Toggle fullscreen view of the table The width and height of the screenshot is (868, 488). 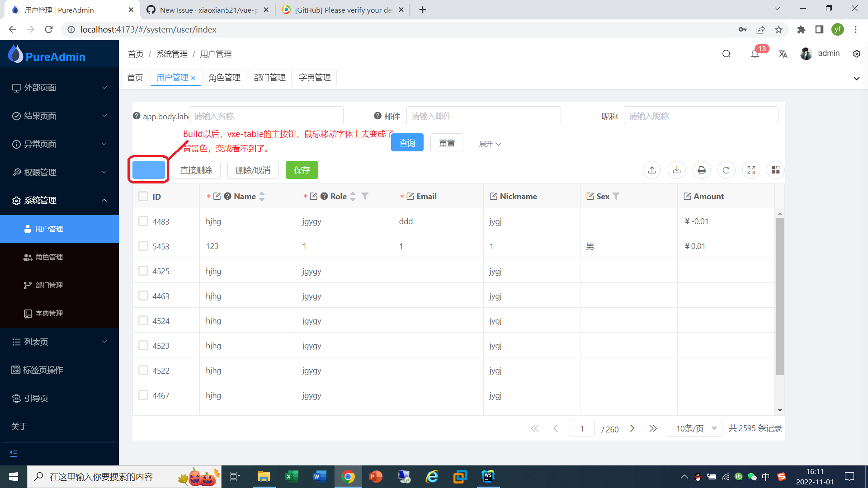pos(751,170)
